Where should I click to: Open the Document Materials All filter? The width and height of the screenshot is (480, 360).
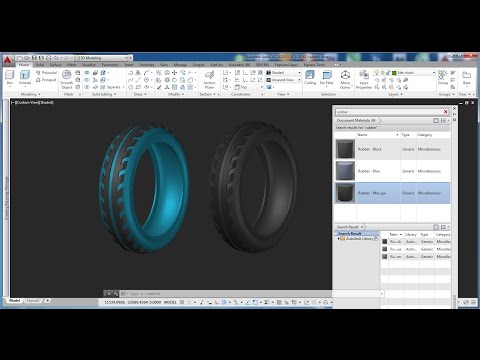357,120
